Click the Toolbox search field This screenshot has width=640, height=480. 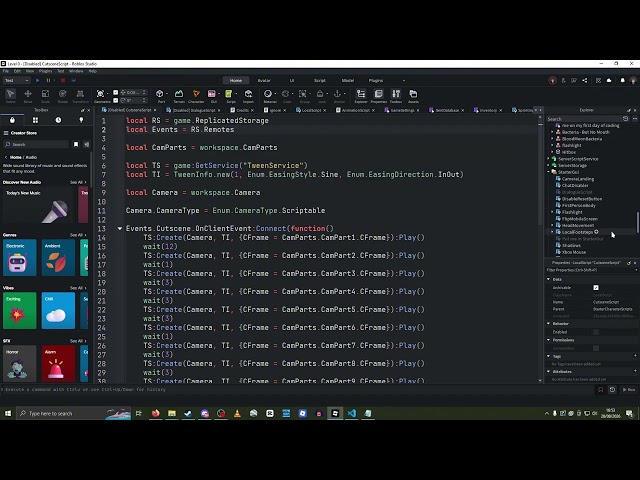36,144
